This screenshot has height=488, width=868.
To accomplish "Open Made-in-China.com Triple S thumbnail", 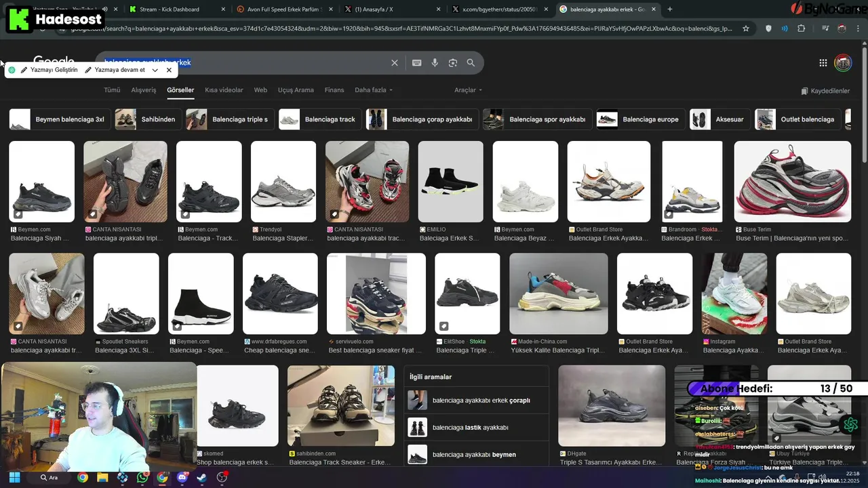I will [x=559, y=293].
